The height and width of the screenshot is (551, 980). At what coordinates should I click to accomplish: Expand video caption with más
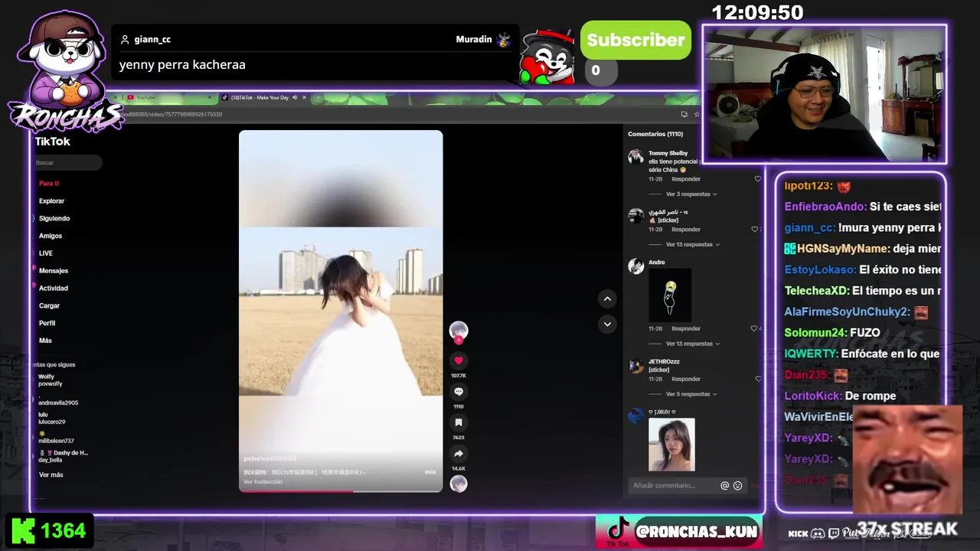point(430,471)
